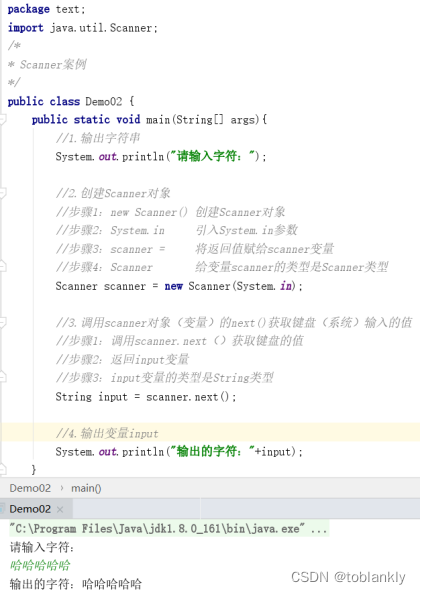Click fold end marker beside '//步骤3: input变量' comment
This screenshot has height=594, width=421.
(x=3, y=377)
